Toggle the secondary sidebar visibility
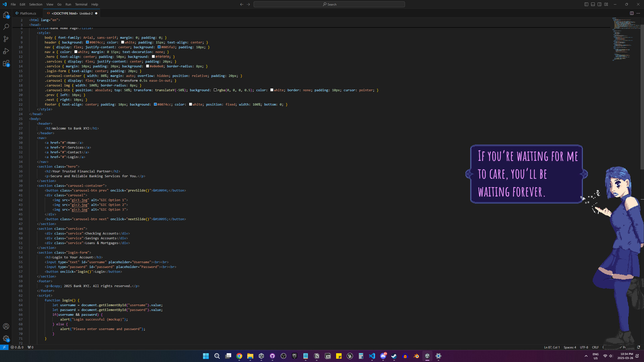Viewport: 644px width, 362px height. tap(599, 4)
